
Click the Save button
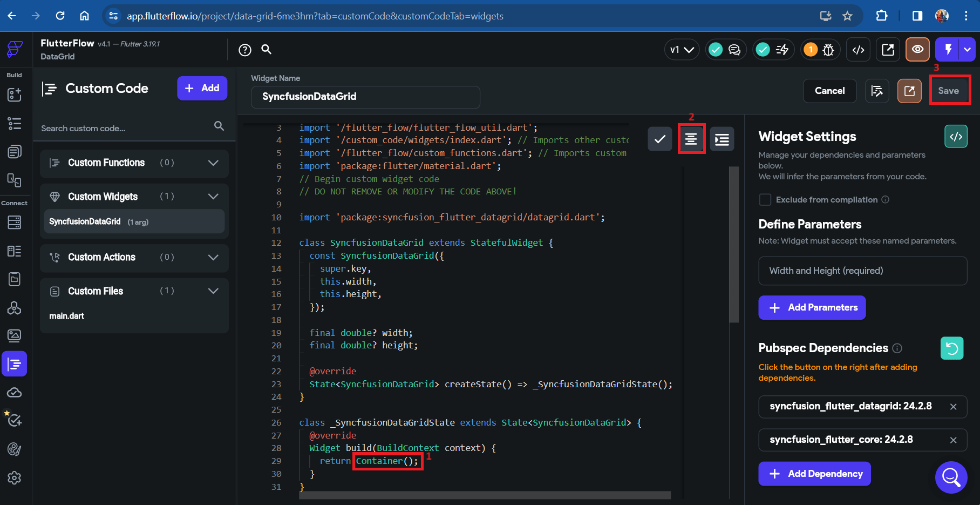(x=948, y=91)
